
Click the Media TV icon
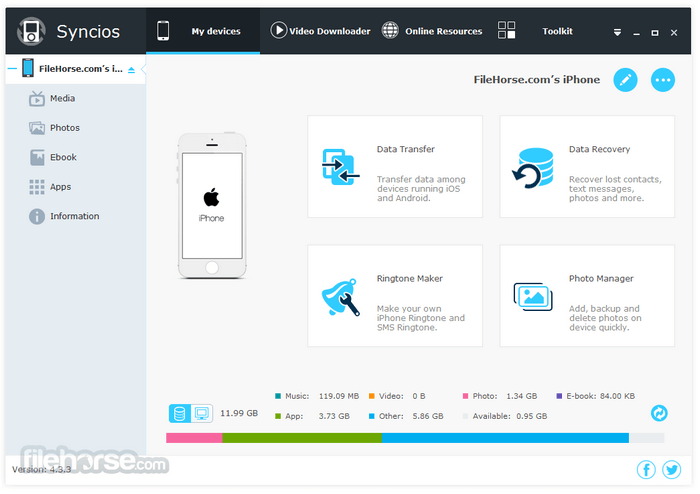(x=37, y=99)
